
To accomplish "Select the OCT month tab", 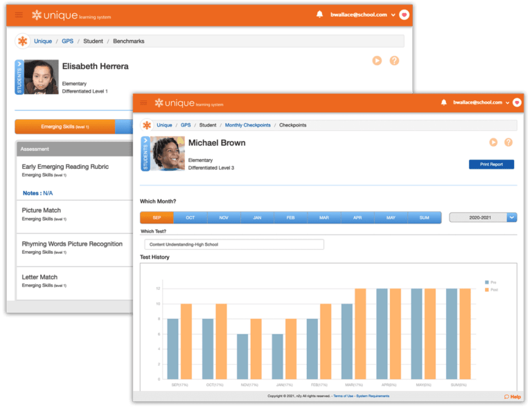I will 190,217.
